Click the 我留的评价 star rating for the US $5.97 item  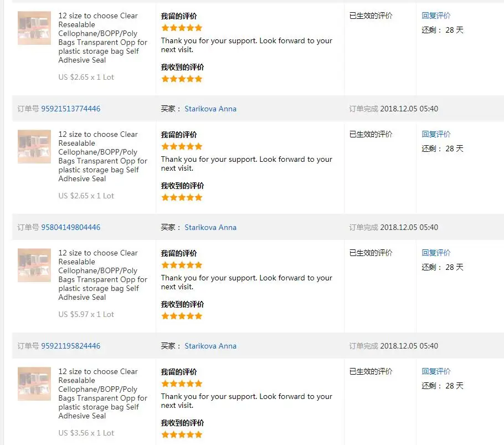point(182,265)
